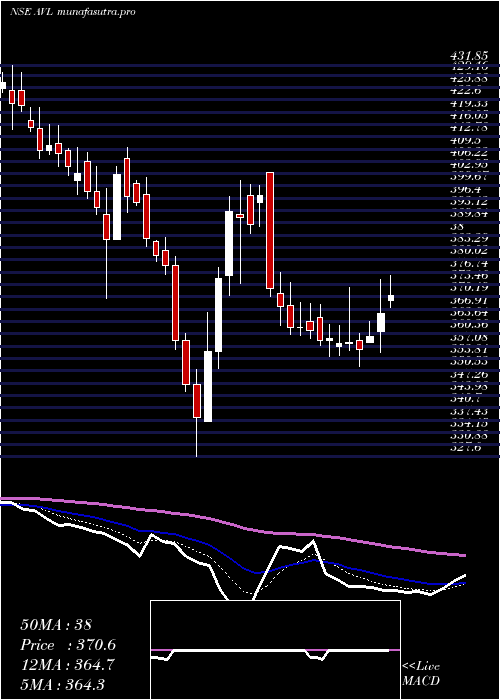The width and height of the screenshot is (500, 700).
Task: Select the 431.85 price axis label
Action: point(469,57)
